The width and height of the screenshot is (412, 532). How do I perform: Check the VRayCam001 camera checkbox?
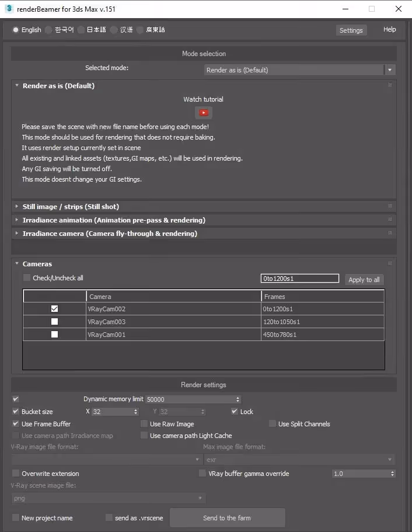point(54,334)
